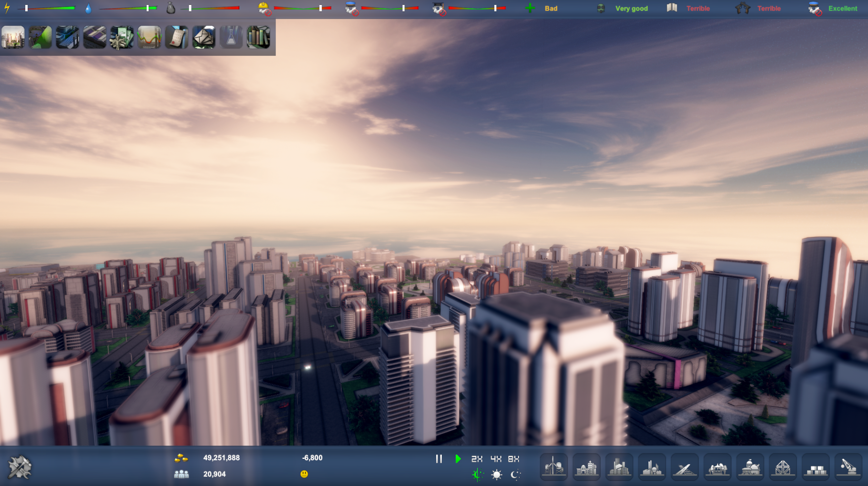The image size is (868, 486).
Task: Click the water supply slider handle
Action: point(148,8)
